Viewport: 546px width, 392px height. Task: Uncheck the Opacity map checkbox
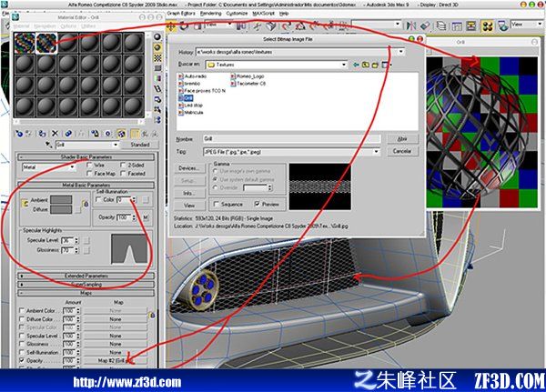tap(22, 361)
